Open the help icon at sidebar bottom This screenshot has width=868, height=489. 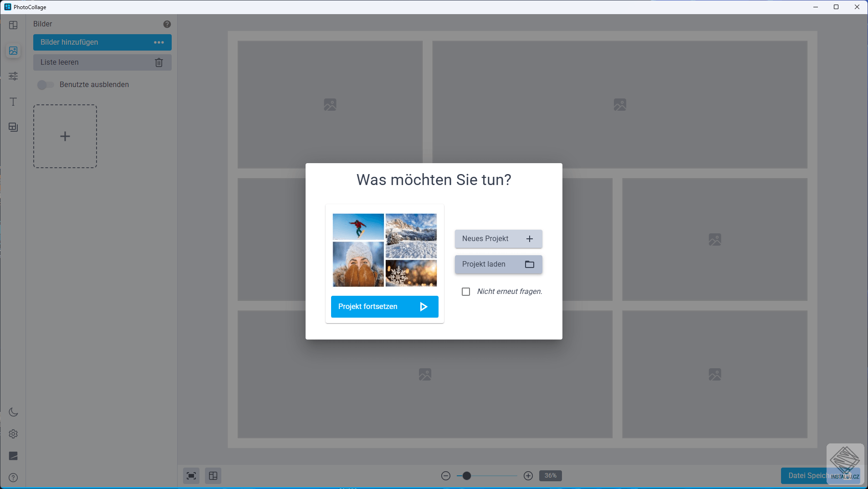tap(13, 478)
